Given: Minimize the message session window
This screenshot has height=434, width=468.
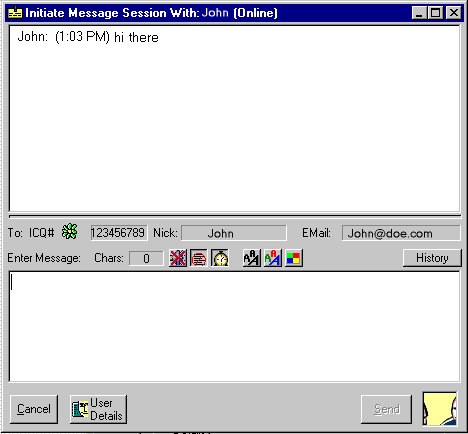Looking at the screenshot, I should (x=419, y=13).
